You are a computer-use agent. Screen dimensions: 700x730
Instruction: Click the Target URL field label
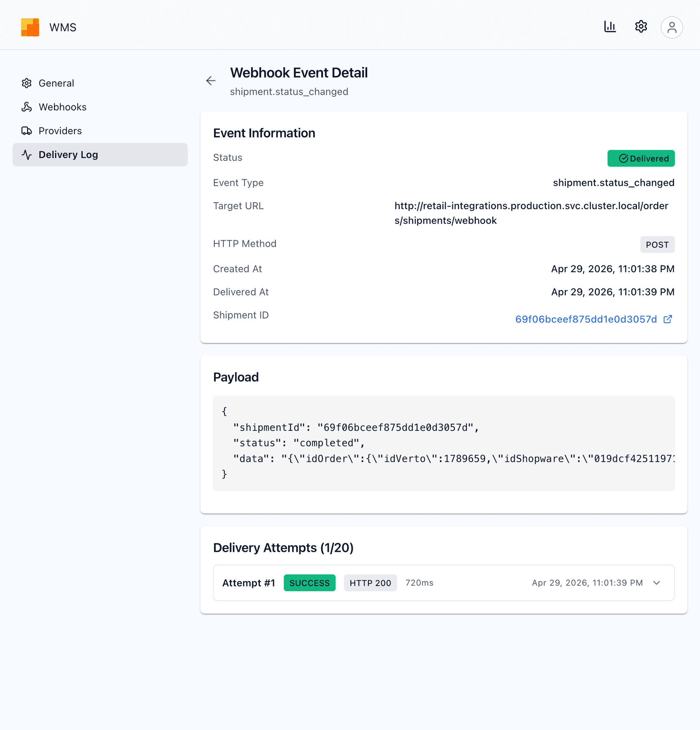click(x=238, y=206)
